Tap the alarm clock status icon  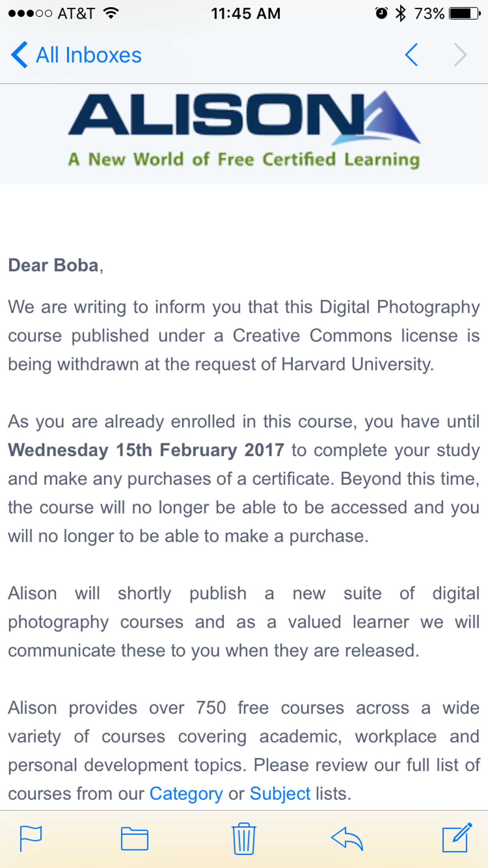point(382,13)
